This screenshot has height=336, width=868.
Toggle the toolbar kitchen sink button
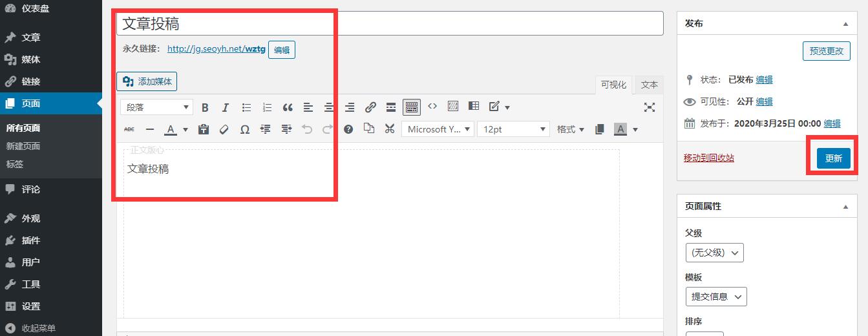pyautogui.click(x=412, y=107)
